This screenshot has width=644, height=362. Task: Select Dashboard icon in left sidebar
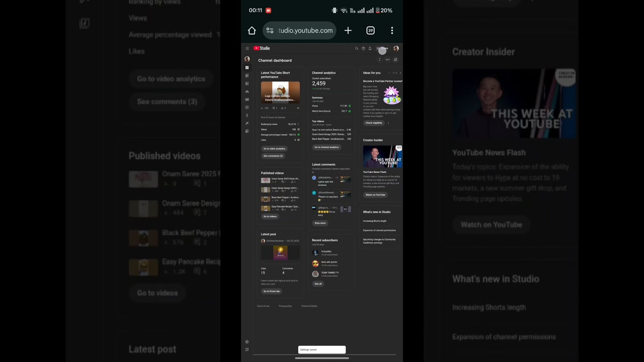(247, 67)
